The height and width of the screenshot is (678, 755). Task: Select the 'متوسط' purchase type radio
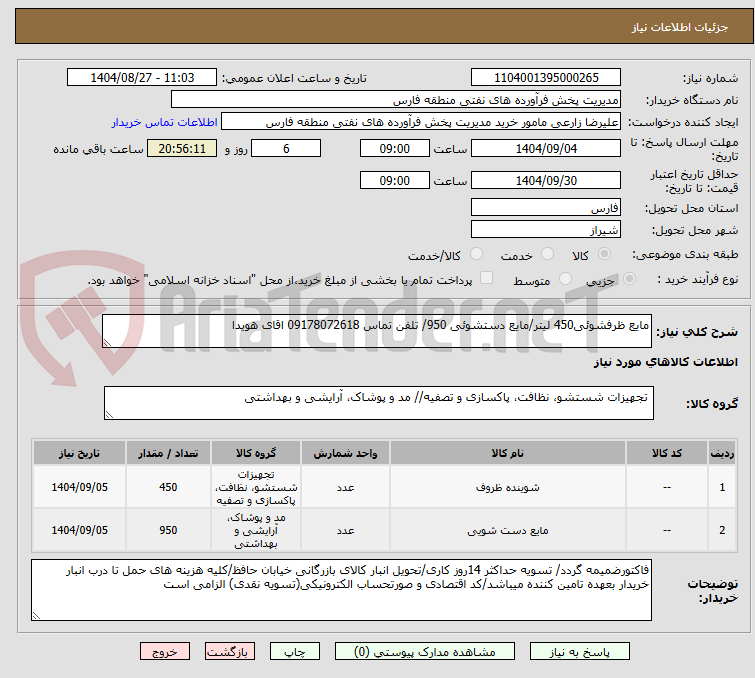point(565,279)
